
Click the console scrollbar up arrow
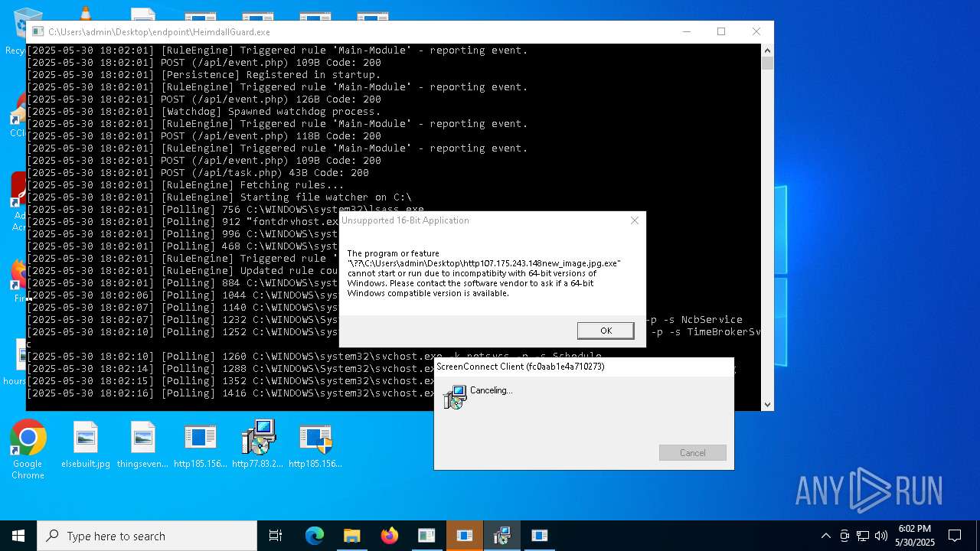(767, 50)
